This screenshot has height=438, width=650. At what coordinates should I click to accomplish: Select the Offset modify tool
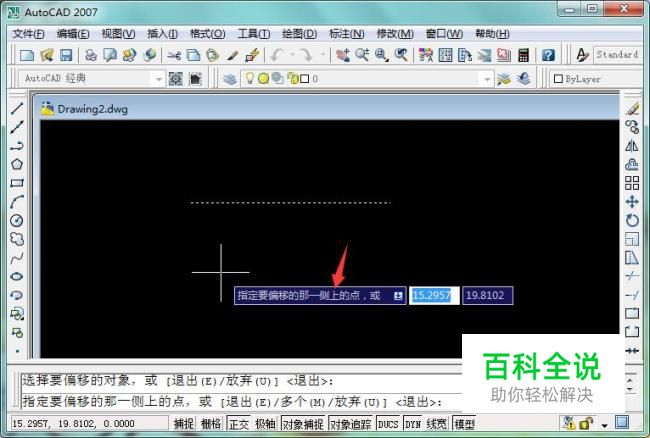632,164
